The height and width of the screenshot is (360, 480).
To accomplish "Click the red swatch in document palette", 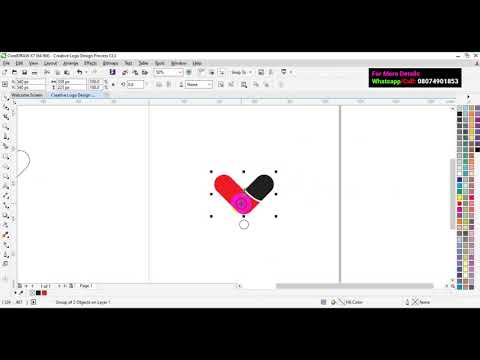I will tap(44, 293).
